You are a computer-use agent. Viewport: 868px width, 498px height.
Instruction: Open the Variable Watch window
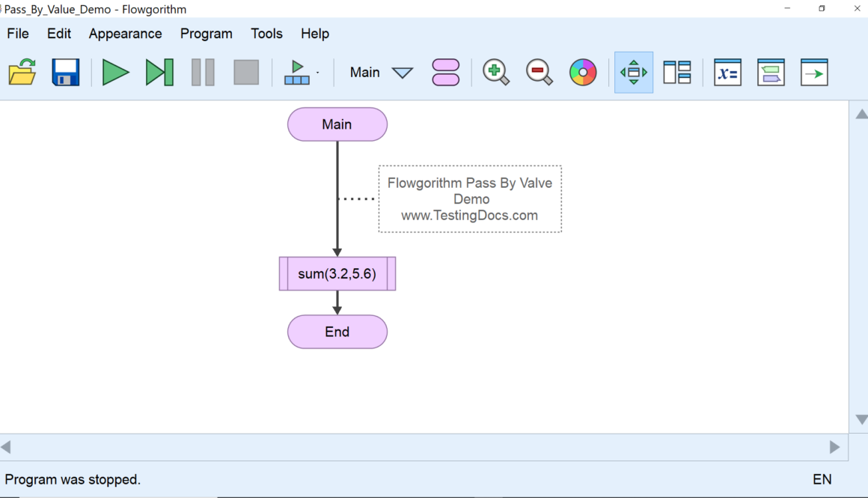pos(727,72)
